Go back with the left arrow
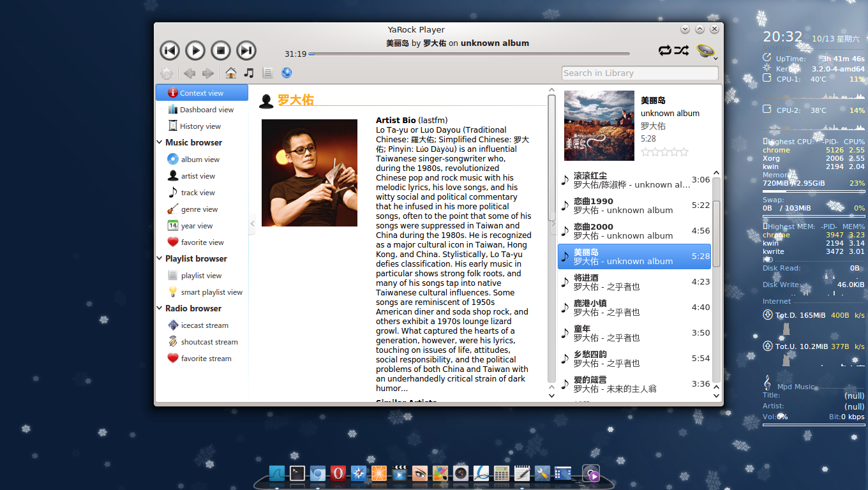The image size is (868, 490). coord(190,73)
